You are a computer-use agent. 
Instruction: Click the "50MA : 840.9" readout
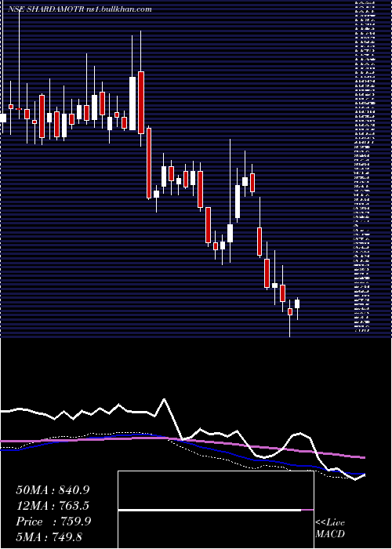[53, 490]
